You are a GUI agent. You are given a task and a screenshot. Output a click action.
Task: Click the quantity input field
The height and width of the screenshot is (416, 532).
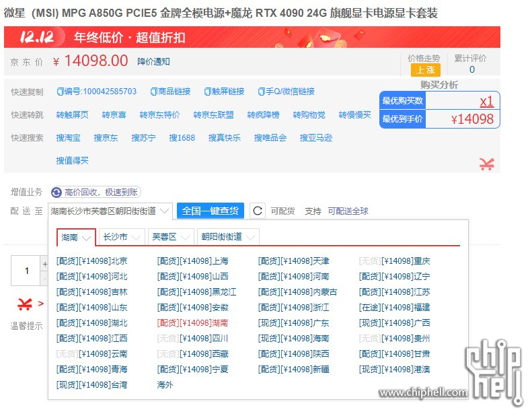(x=26, y=271)
